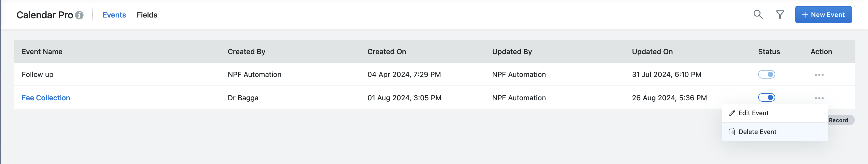
Task: Click the Calendar Pro info icon
Action: pyautogui.click(x=79, y=15)
